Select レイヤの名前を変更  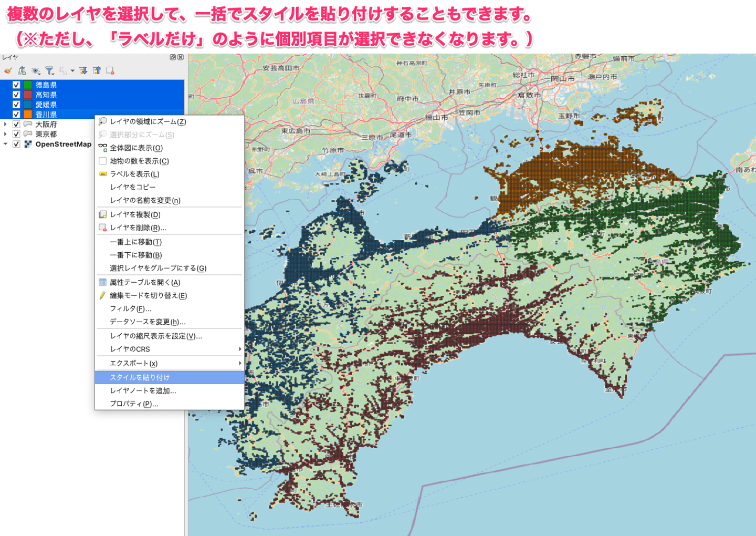coord(170,200)
